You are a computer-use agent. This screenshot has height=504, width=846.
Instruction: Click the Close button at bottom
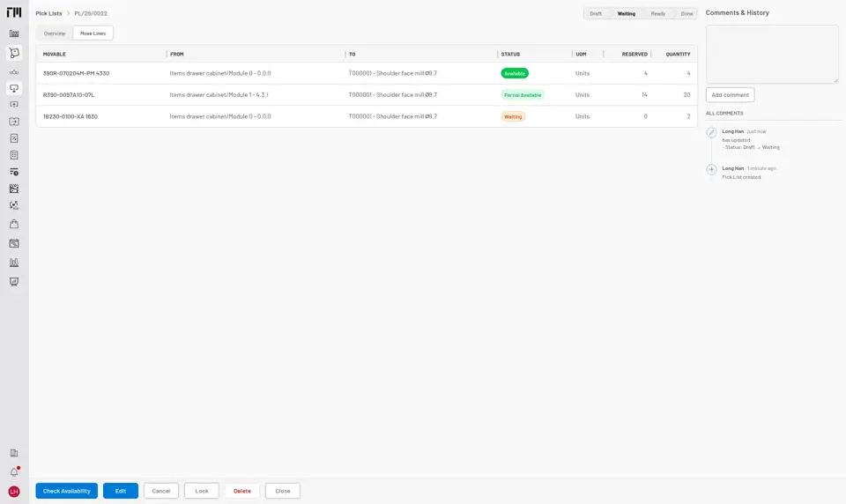[x=283, y=491]
